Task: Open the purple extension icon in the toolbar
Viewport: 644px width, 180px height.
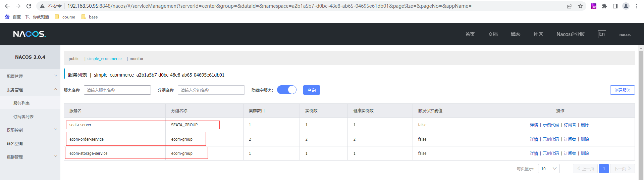Action: (594, 6)
